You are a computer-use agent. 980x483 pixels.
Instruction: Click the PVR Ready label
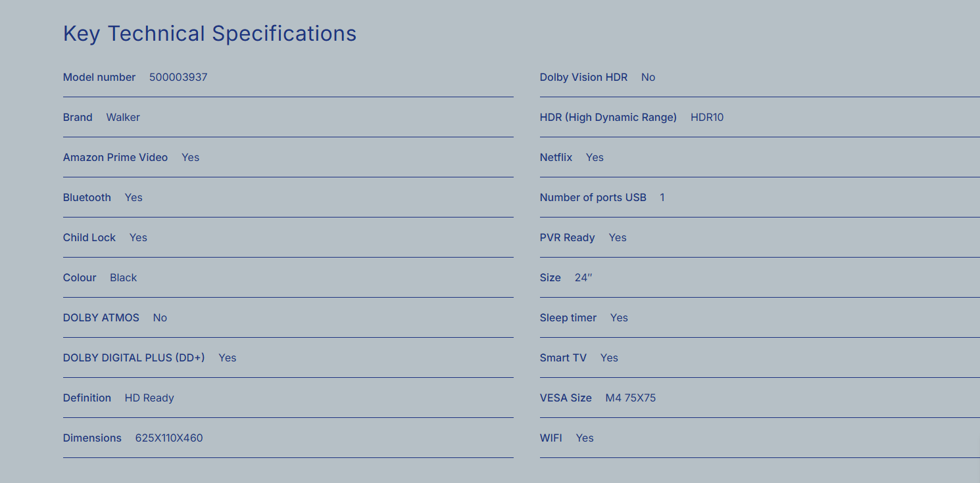(568, 238)
